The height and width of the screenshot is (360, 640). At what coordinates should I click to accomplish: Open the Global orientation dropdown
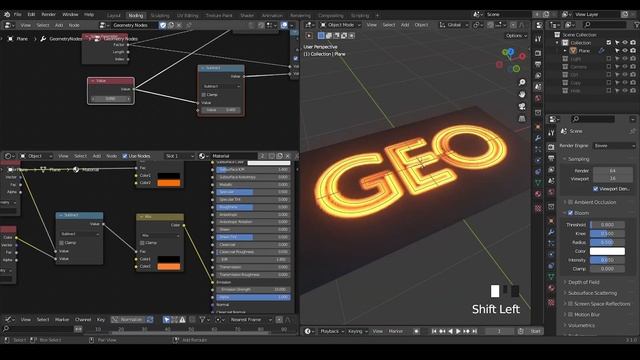tap(453, 25)
